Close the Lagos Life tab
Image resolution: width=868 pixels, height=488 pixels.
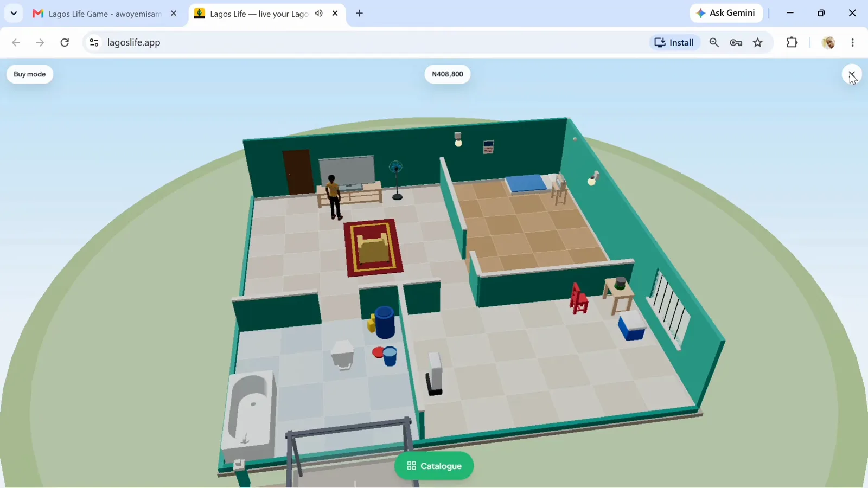(x=335, y=14)
